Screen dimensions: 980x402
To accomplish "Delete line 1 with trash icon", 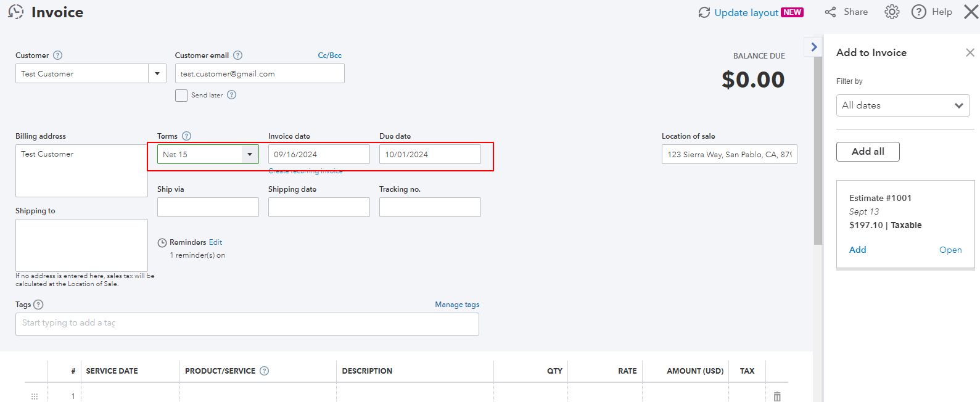I will click(x=777, y=396).
